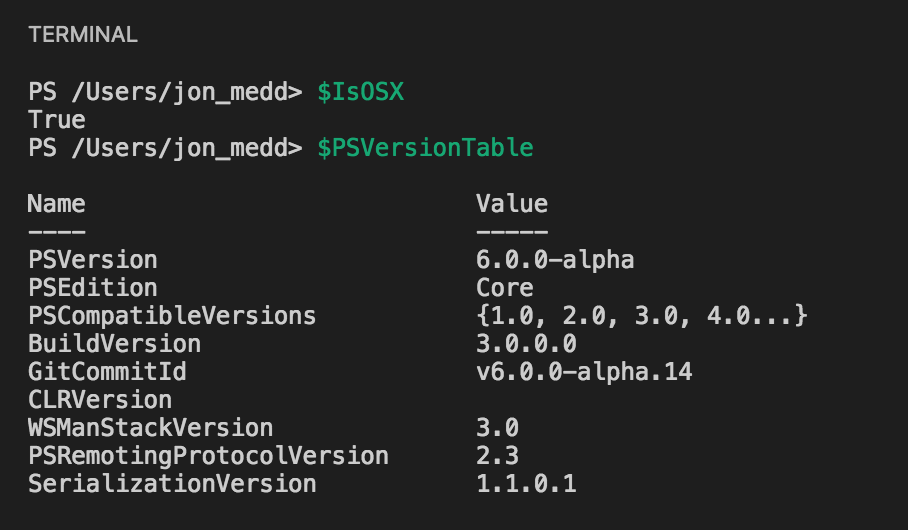Click the 2.3 protocol version value

pos(497,456)
